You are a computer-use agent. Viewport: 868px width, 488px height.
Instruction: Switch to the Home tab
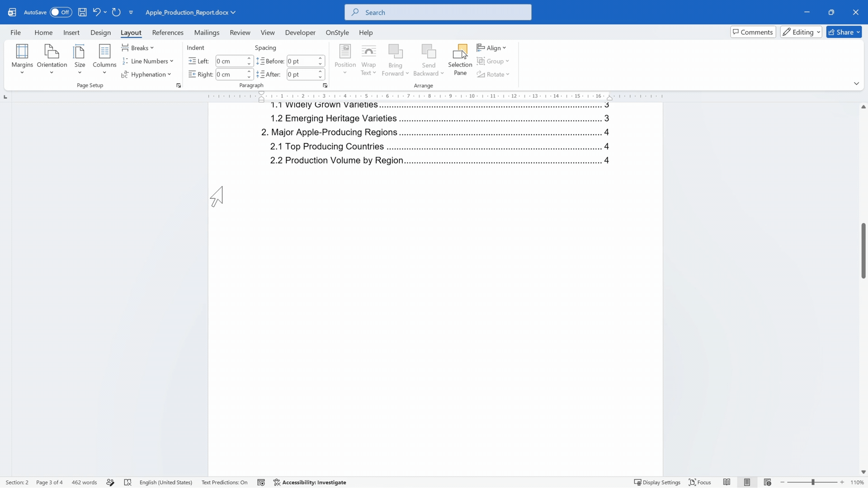(x=43, y=33)
